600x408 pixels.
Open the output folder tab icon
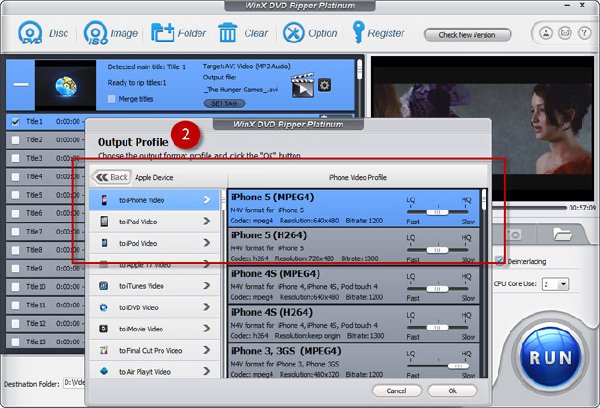tap(562, 234)
